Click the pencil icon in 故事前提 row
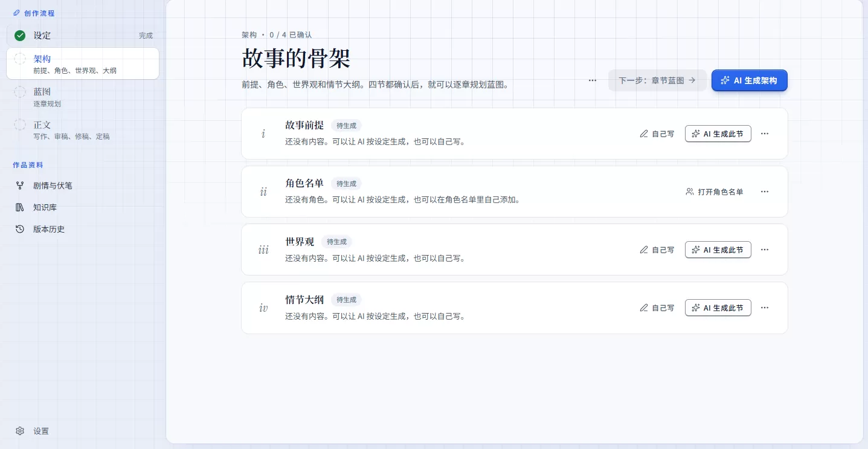This screenshot has width=868, height=449. 644,134
